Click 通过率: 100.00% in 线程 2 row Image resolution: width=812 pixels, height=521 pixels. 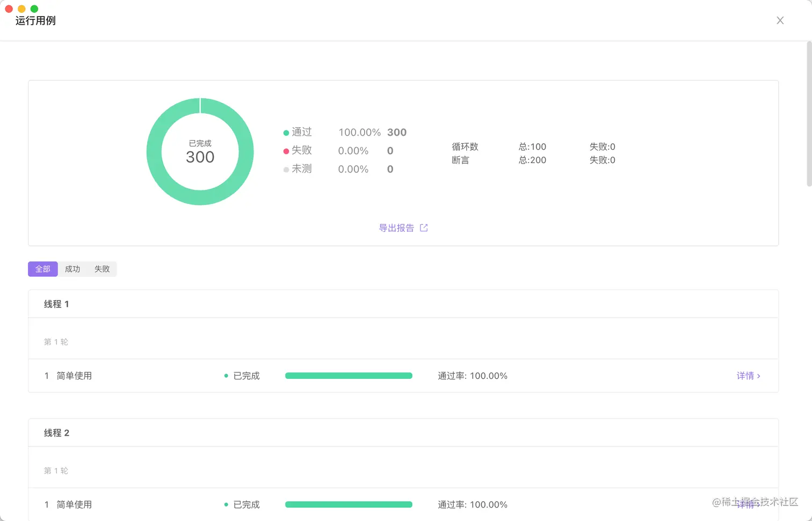[x=473, y=504]
